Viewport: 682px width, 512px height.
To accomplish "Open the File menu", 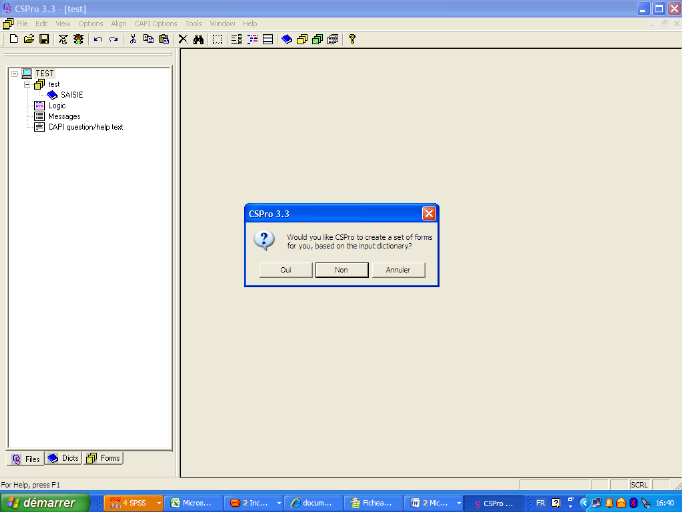I will (22, 23).
